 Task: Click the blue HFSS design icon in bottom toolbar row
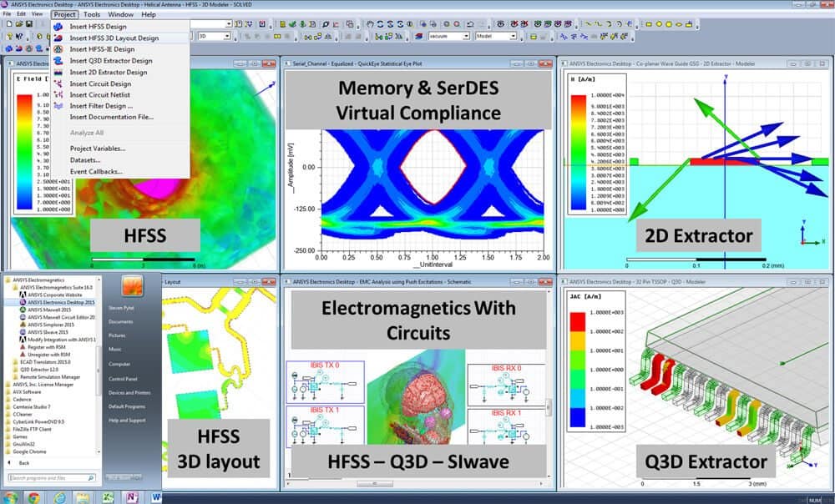8,48
